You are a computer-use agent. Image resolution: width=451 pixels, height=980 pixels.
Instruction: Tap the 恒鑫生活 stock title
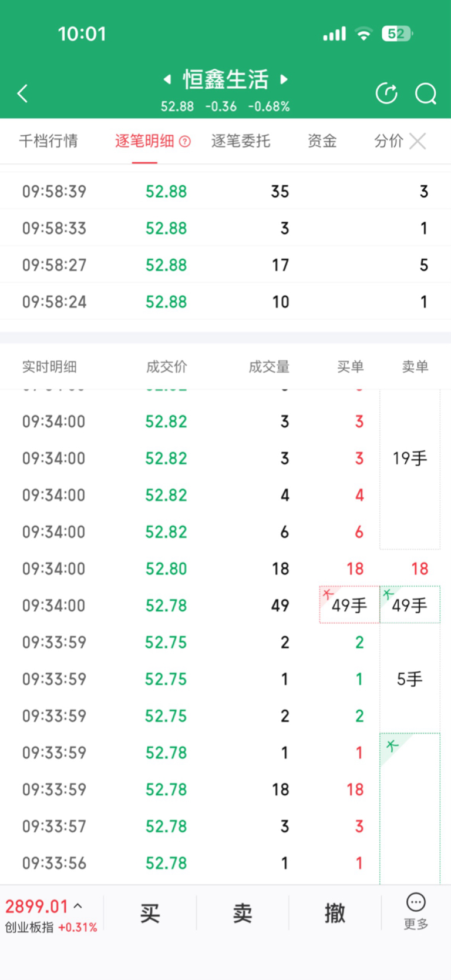pyautogui.click(x=225, y=79)
